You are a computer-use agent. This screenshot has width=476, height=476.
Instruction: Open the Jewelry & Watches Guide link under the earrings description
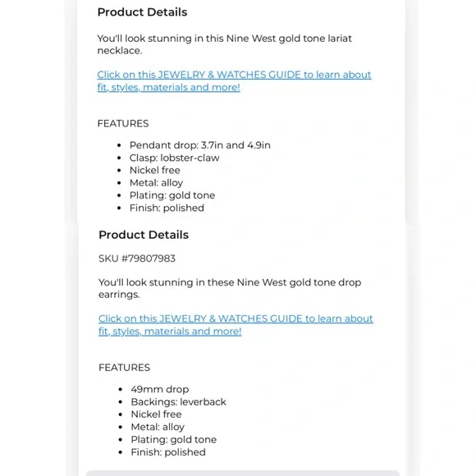coord(236,325)
